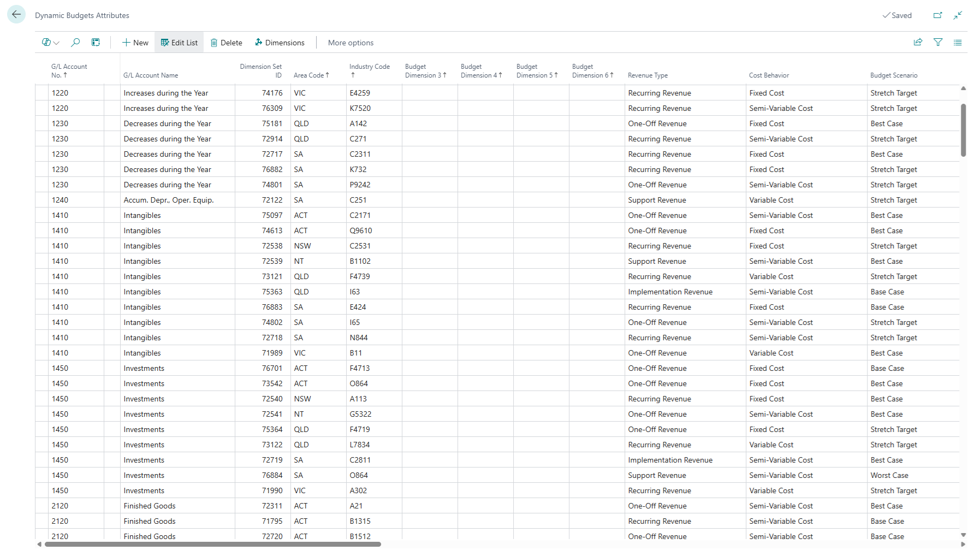Click the Budget Scenario column header
980x556 pixels.
(x=894, y=75)
